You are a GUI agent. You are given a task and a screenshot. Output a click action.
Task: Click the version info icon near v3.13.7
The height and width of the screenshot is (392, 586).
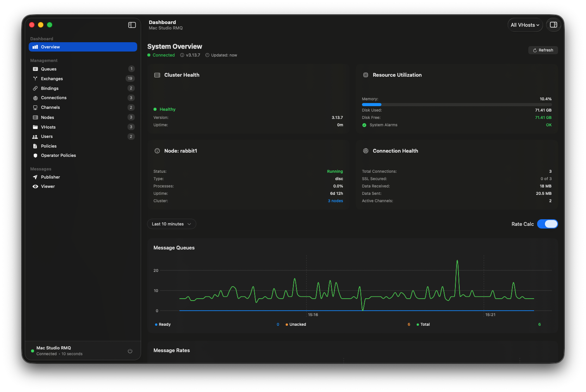(x=182, y=55)
